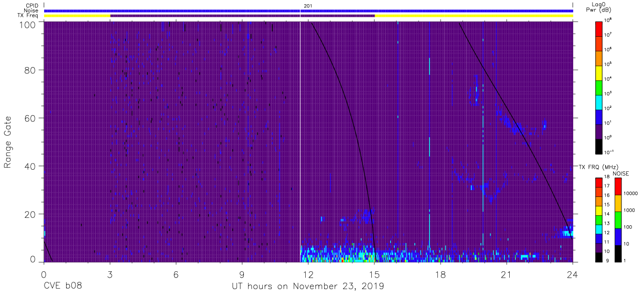Click the white vertical line near 11.6 UT
The width and height of the screenshot is (644, 297).
click(x=300, y=141)
